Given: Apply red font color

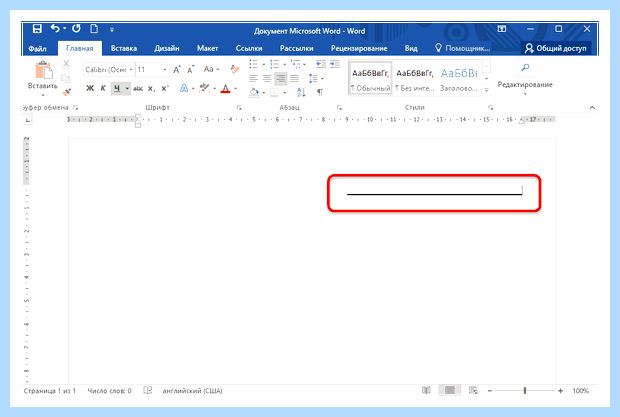Looking at the screenshot, I should 225,89.
